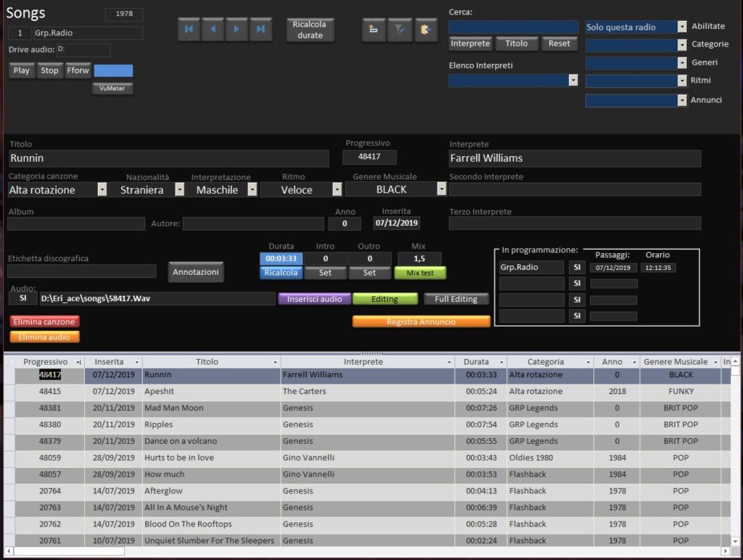The image size is (743, 560).
Task: Open the Ritmi dropdown
Action: (682, 81)
